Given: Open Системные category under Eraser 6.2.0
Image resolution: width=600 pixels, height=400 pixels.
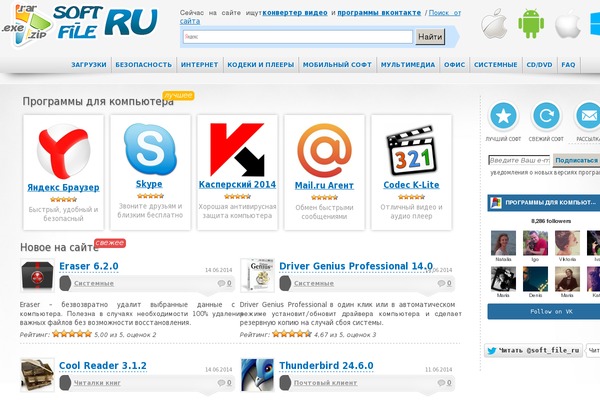Looking at the screenshot, I should point(94,283).
